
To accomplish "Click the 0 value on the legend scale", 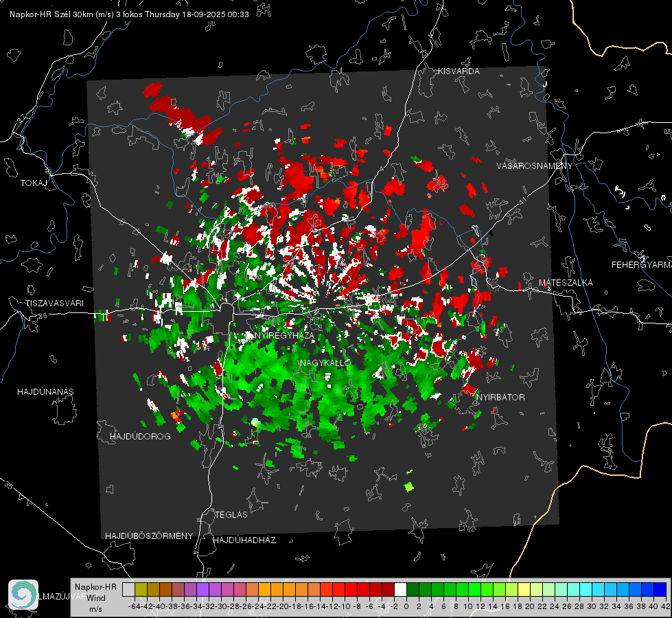I will (406, 607).
